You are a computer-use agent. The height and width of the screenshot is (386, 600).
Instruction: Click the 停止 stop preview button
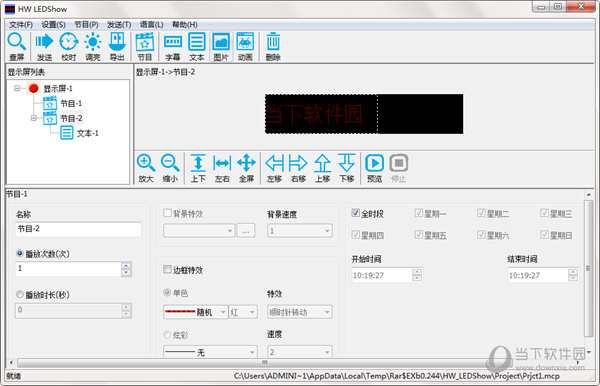click(x=399, y=168)
